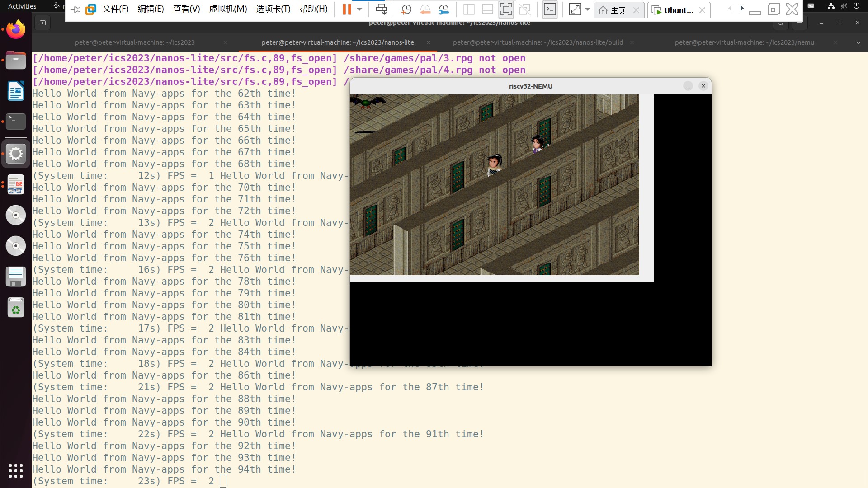This screenshot has height=488, width=868.
Task: Open Settings gear from the dock
Action: 16,154
